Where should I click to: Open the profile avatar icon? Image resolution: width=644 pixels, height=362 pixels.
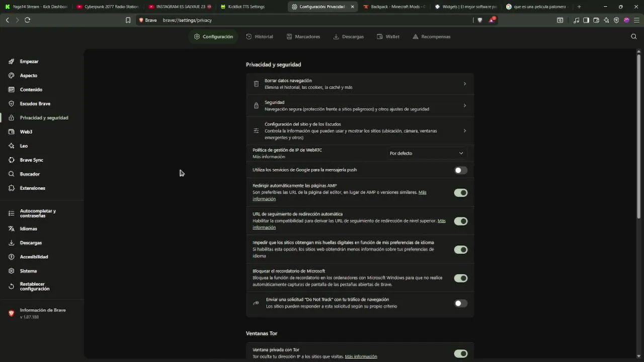626,20
